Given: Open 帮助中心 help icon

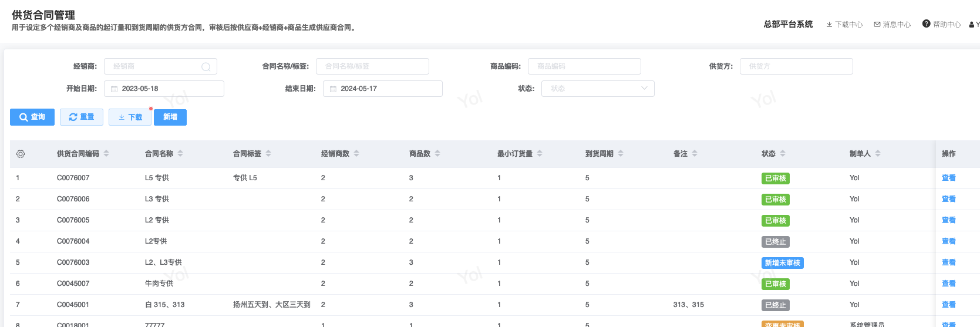Looking at the screenshot, I should (927, 24).
